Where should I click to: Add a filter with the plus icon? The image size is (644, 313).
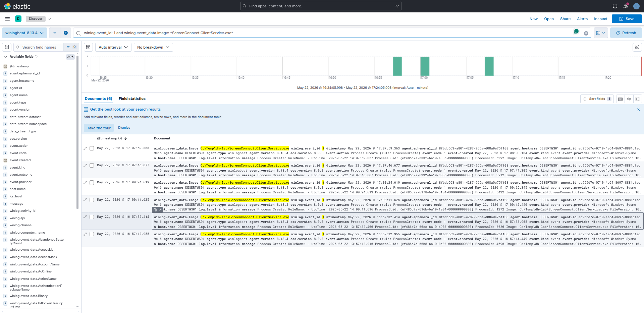click(x=66, y=33)
